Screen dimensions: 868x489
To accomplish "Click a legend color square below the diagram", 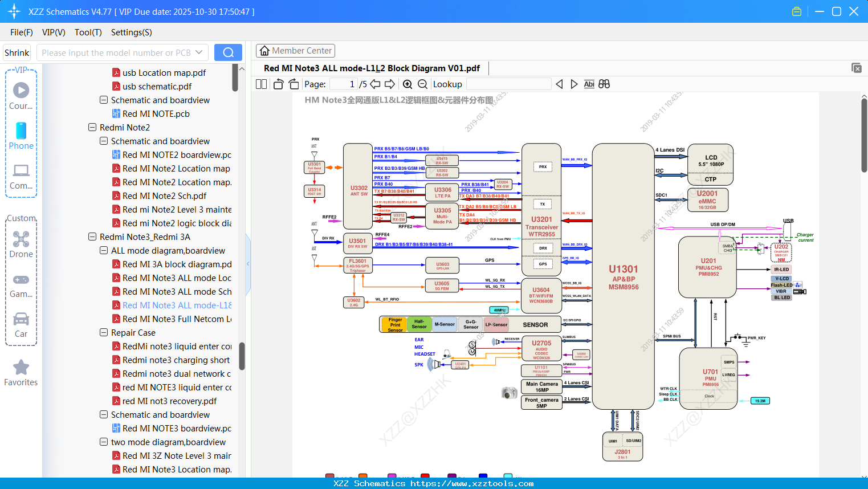I will pos(329,475).
